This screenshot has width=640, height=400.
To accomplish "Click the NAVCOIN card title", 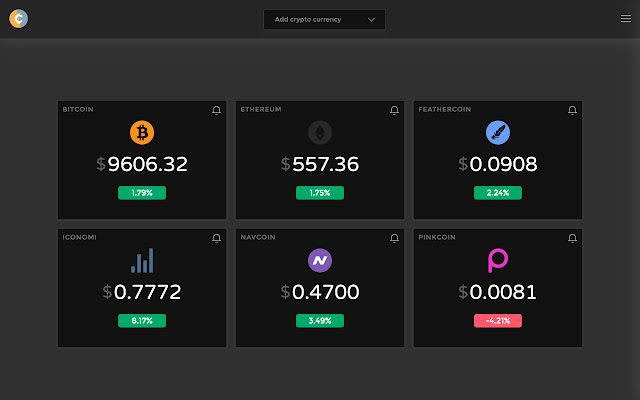I will point(258,238).
